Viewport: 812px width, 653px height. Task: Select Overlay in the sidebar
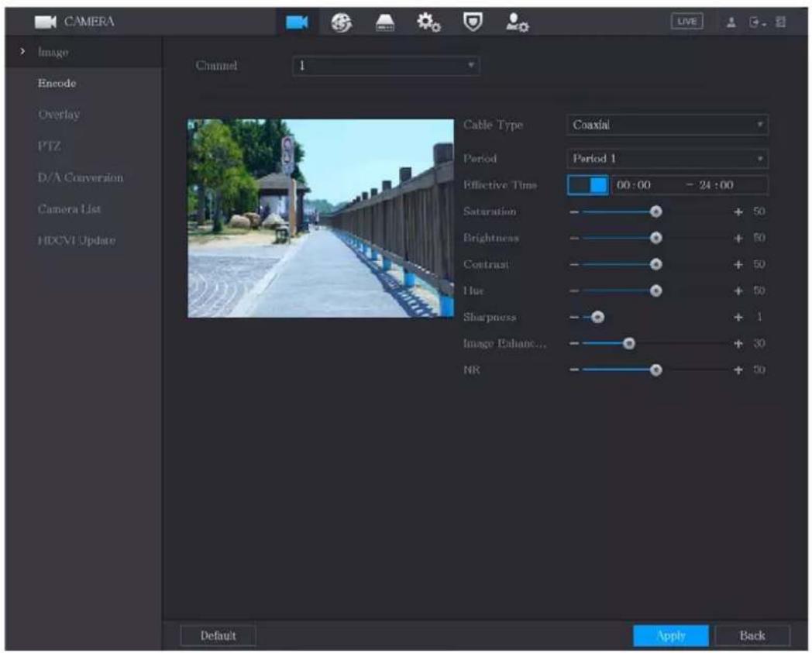(x=59, y=115)
